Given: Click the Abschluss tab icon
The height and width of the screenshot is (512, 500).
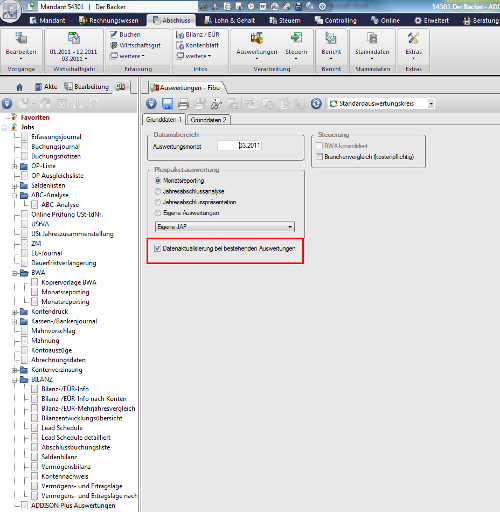Looking at the screenshot, I should coord(156,20).
